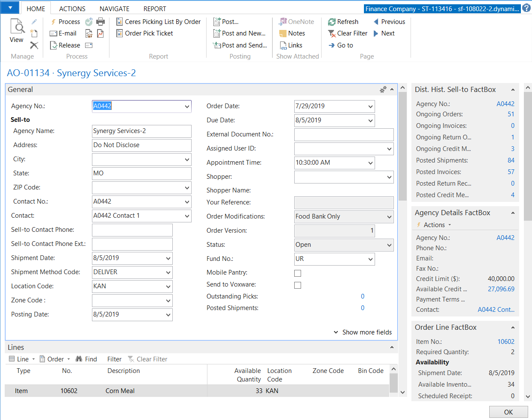The image size is (532, 420).
Task: Open the NAVIGATE ribbon tab
Action: (x=114, y=9)
